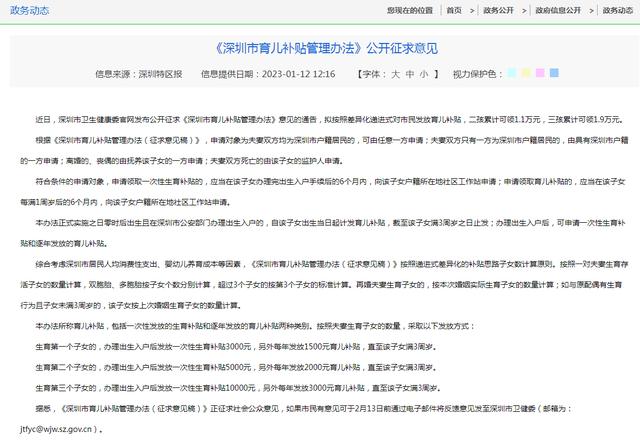Click the article title 《深圳市育儿补贴管理办法》公开征求意见
The height and width of the screenshot is (445, 640).
[x=326, y=49]
